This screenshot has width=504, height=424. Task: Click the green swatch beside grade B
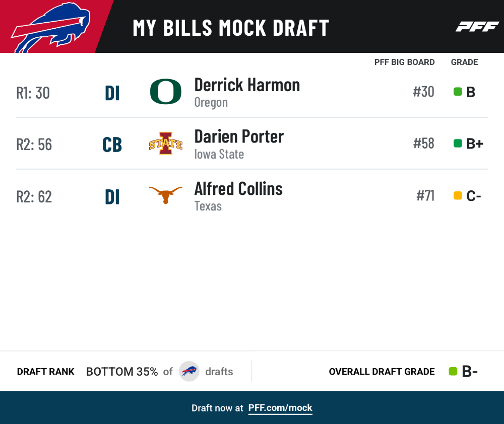click(458, 92)
